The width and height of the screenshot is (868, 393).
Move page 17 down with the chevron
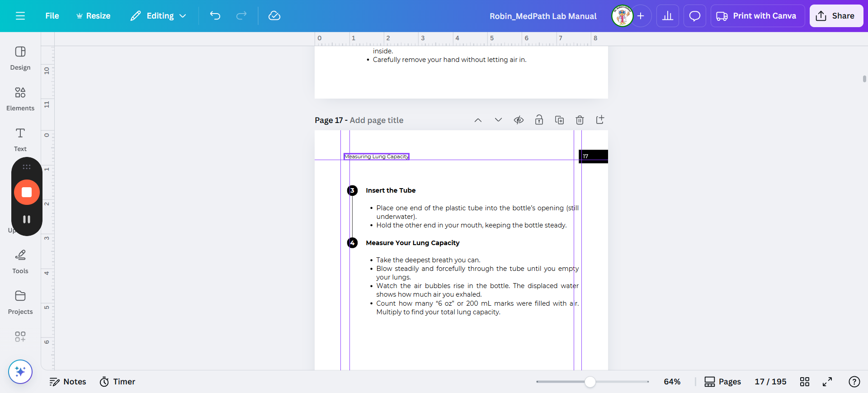coord(498,120)
